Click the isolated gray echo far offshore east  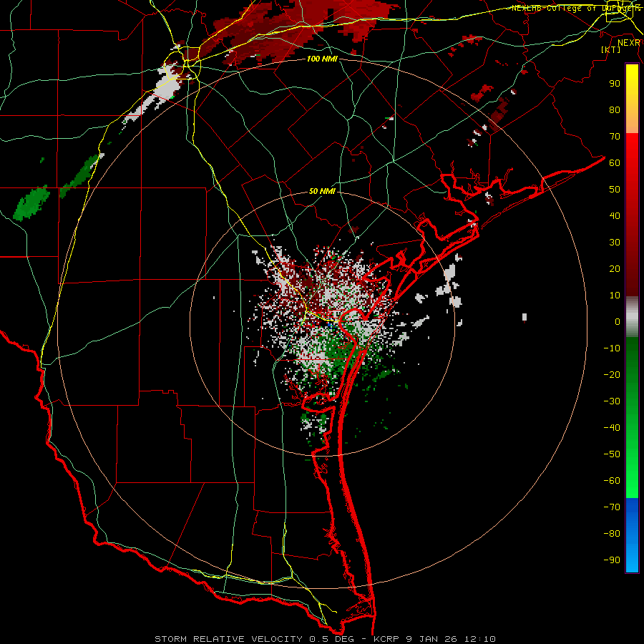point(525,317)
